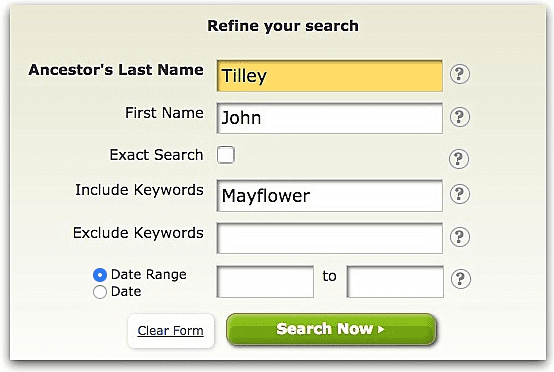Select the Date Range radio button
Screen dimensions: 554x372
pos(100,275)
